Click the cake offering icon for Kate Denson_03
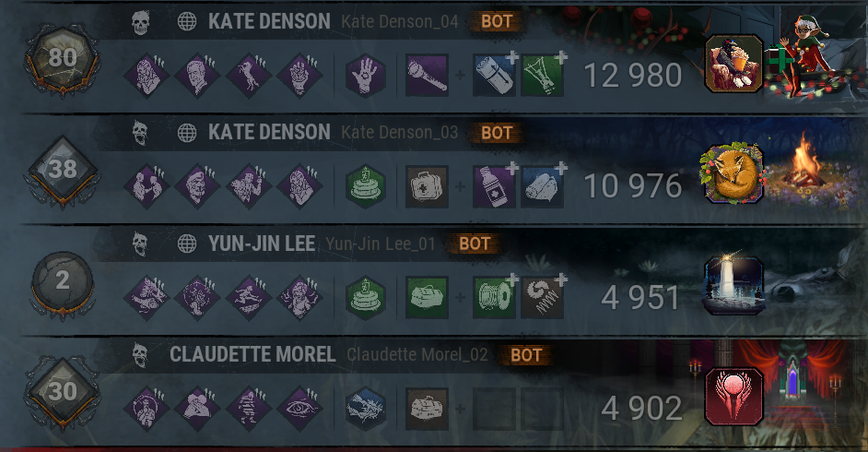868x452 pixels. 366,186
